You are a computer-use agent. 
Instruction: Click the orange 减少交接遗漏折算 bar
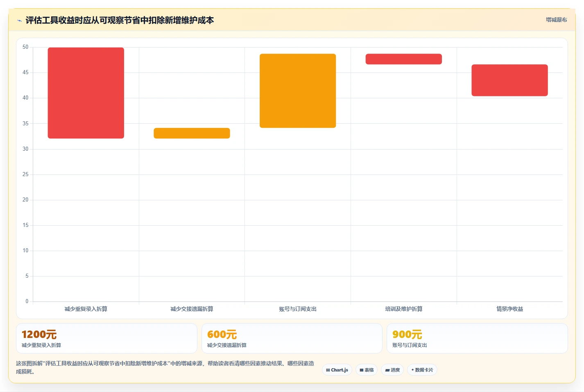192,133
